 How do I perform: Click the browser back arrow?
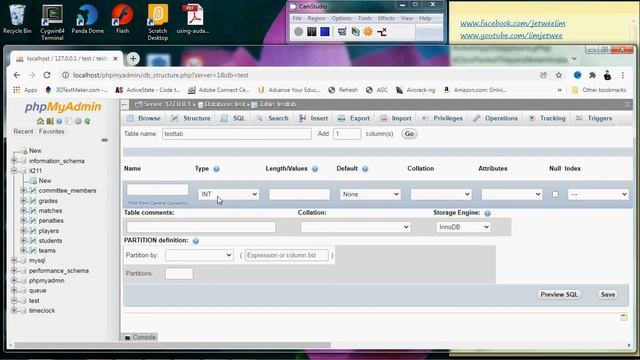(17, 75)
